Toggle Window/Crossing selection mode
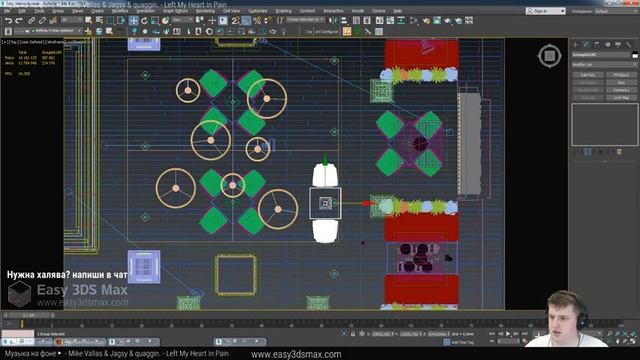The image size is (640, 360). [x=121, y=20]
